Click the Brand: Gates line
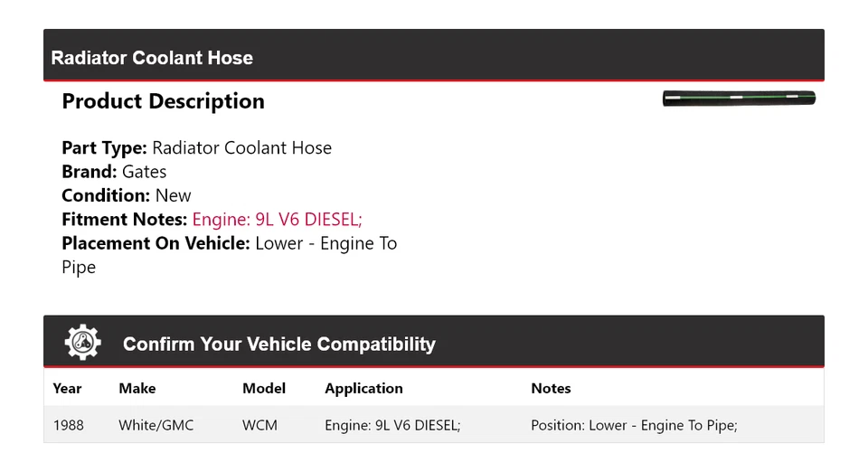Screen dimensions: 868x472 pyautogui.click(x=114, y=172)
